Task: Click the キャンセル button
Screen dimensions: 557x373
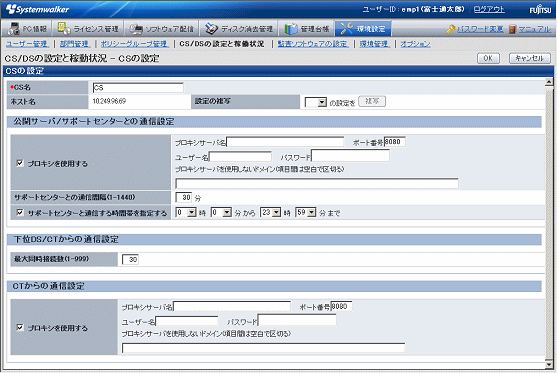Action: [530, 58]
